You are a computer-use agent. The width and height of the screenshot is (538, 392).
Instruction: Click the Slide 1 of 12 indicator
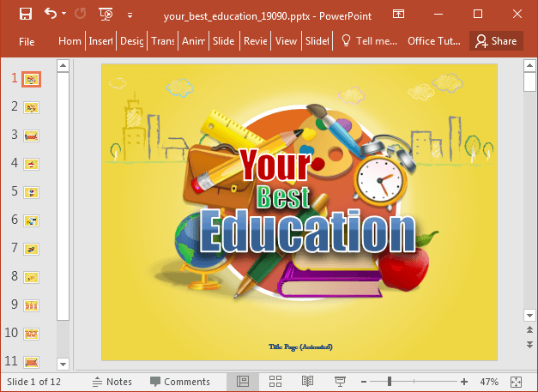33,382
